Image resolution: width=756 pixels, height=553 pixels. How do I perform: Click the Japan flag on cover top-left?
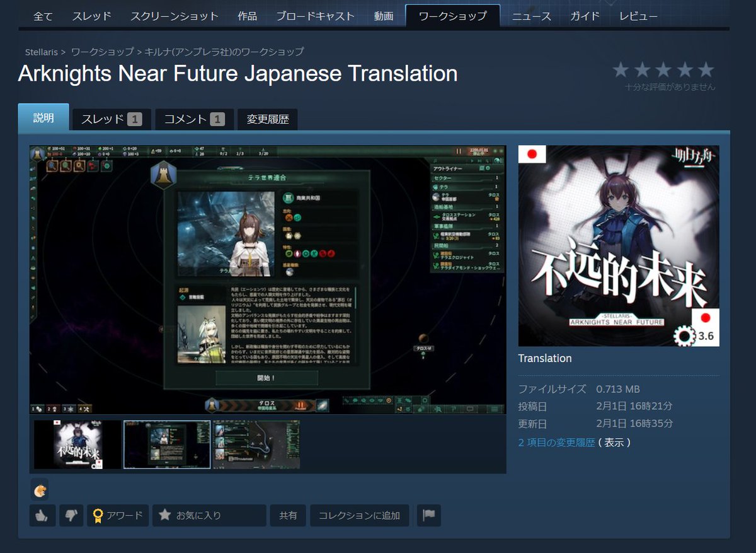point(532,154)
